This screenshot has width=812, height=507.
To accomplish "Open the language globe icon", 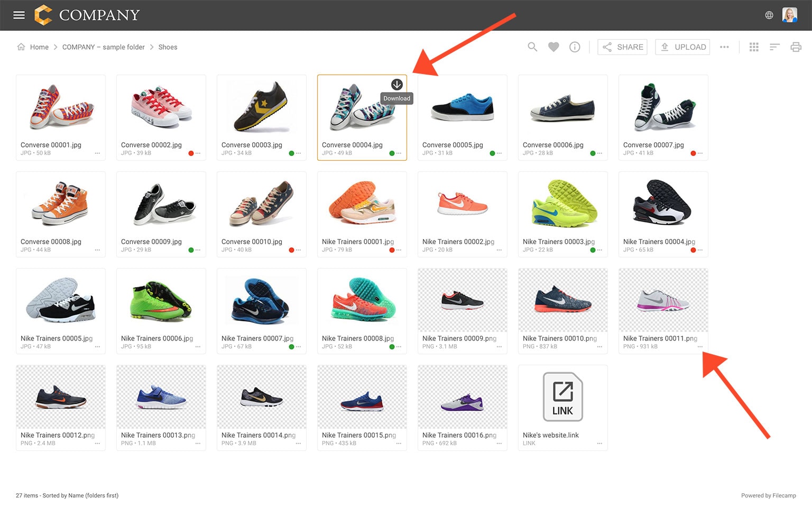I will pos(769,15).
